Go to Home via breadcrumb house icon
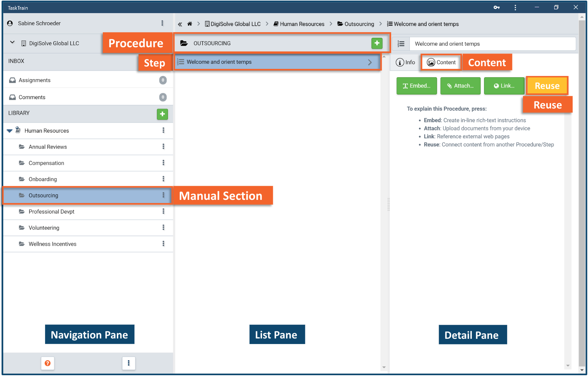The image size is (588, 378). click(190, 24)
